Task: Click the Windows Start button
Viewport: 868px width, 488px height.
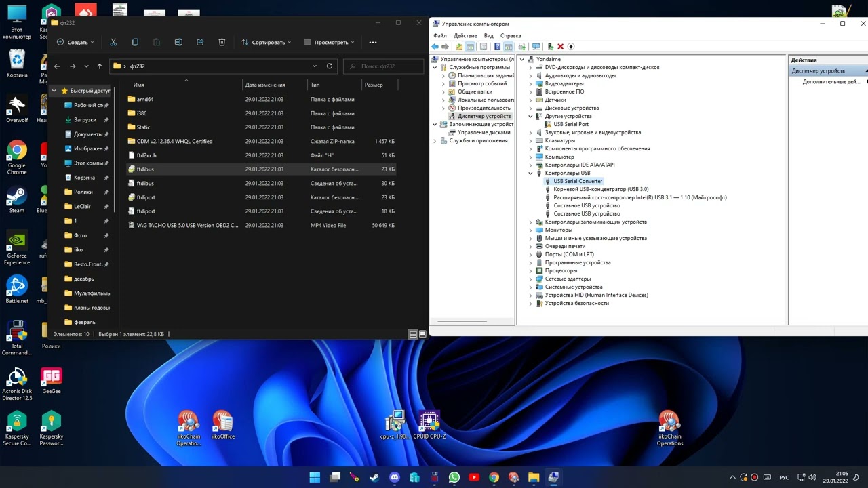Action: [315, 477]
